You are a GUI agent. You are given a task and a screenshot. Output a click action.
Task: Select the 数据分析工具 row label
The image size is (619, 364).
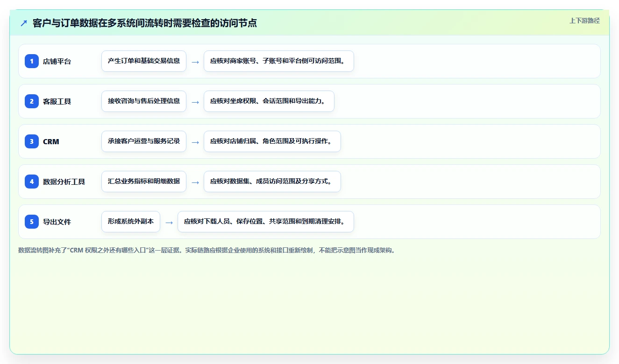tap(64, 182)
